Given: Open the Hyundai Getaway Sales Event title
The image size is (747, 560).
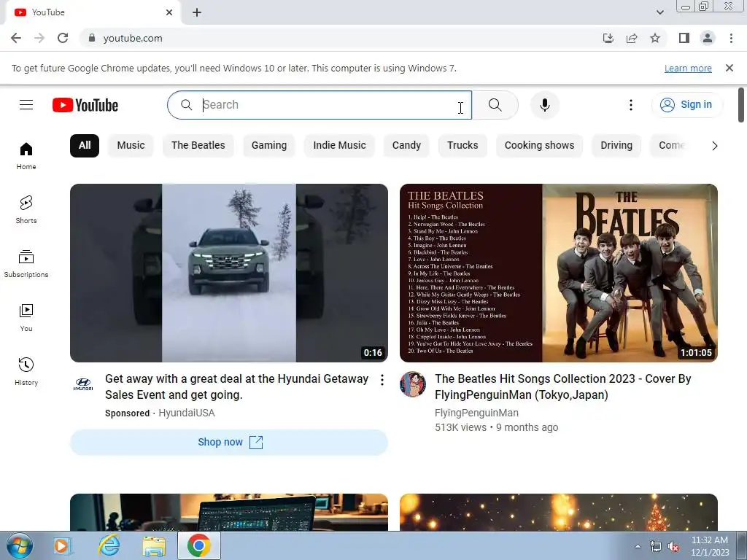Looking at the screenshot, I should (237, 386).
